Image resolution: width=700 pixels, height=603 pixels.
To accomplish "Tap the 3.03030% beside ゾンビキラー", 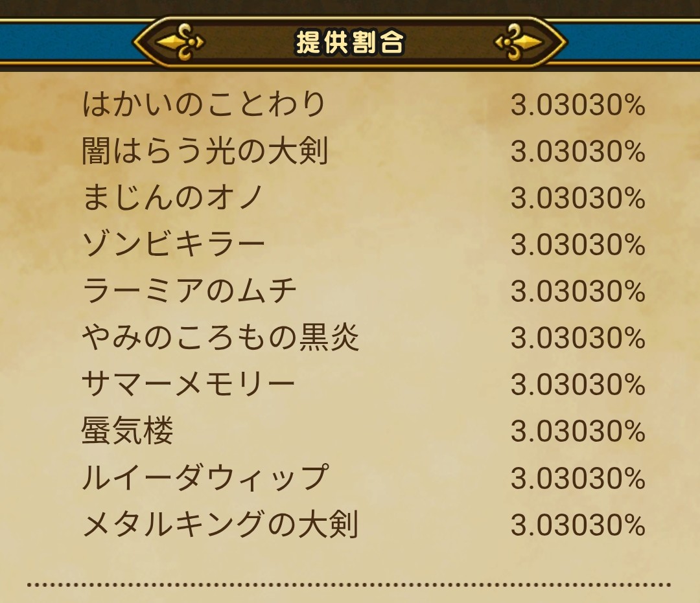I will point(577,245).
